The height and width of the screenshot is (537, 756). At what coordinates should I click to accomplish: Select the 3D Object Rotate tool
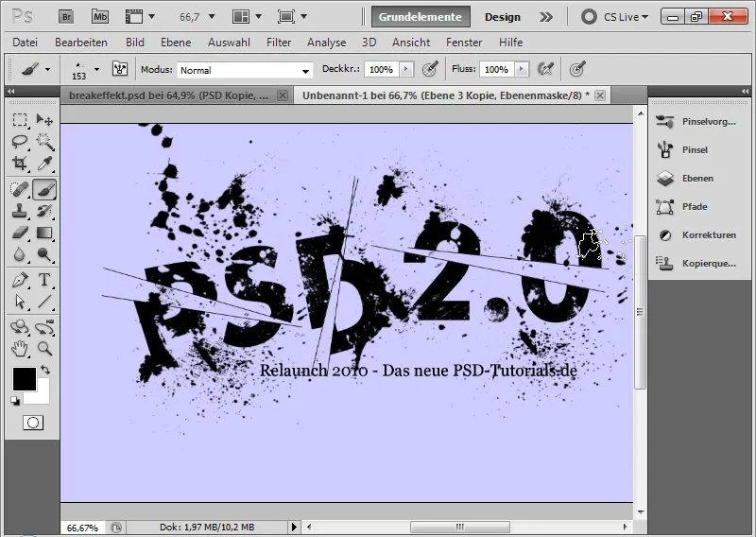(x=20, y=327)
